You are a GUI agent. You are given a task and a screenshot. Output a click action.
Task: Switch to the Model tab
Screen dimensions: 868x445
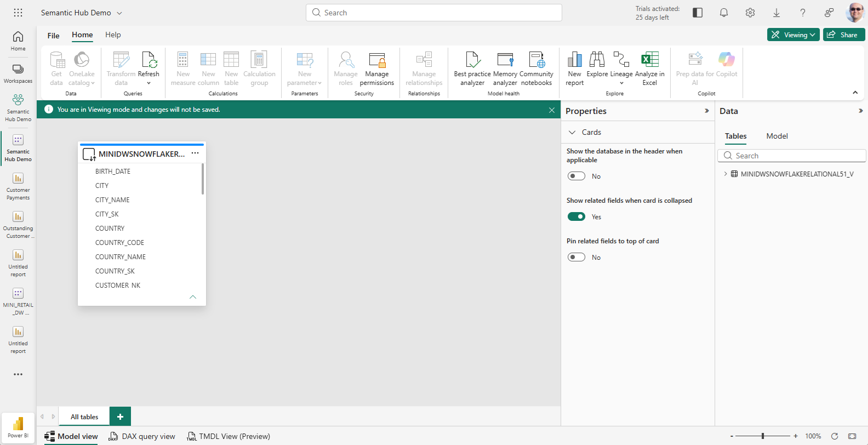coord(777,136)
